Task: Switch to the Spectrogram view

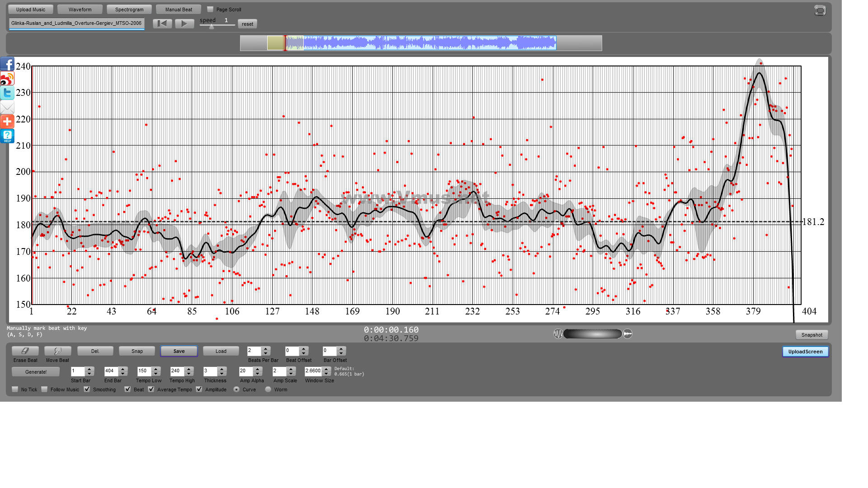Action: 129,9
